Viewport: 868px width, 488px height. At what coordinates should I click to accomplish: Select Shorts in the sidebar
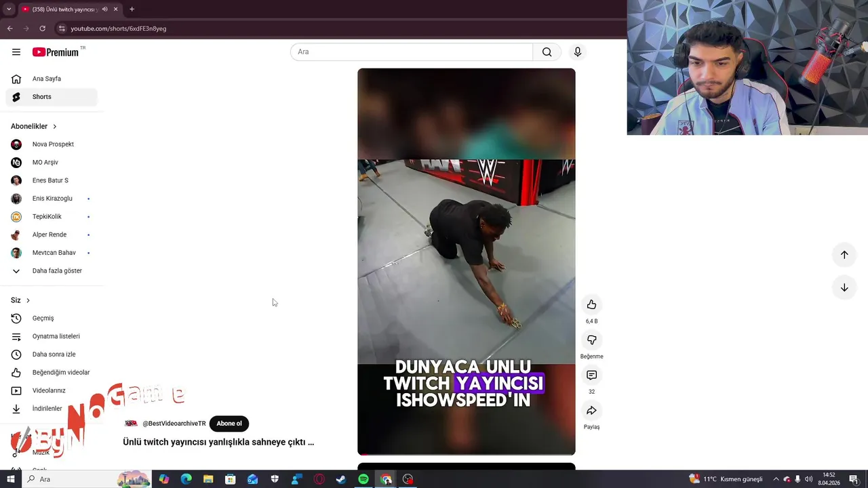coord(52,97)
